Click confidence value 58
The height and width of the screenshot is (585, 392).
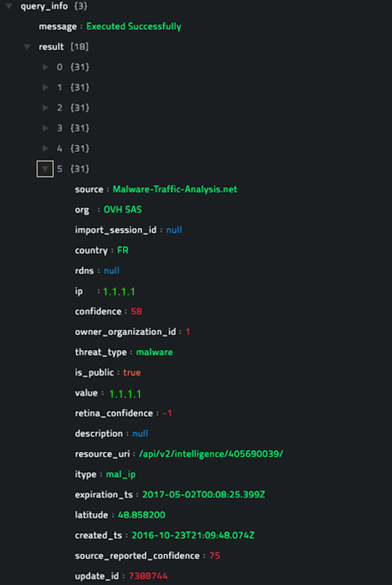click(136, 311)
